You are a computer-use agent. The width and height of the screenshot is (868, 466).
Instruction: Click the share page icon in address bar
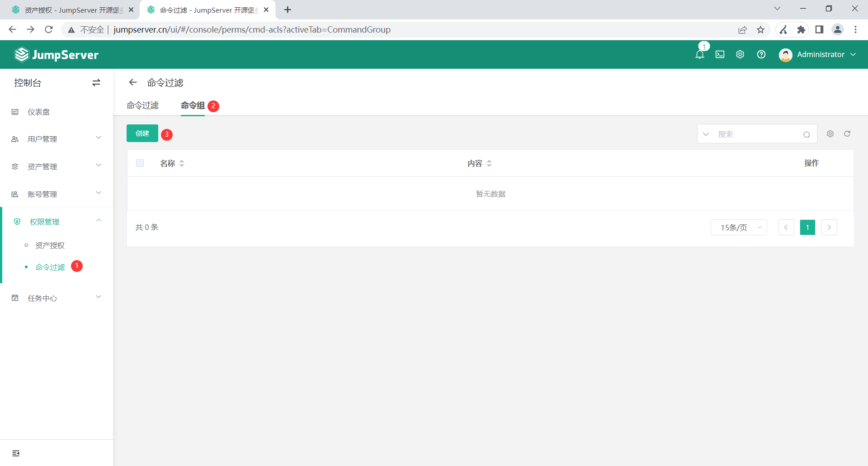pos(742,29)
